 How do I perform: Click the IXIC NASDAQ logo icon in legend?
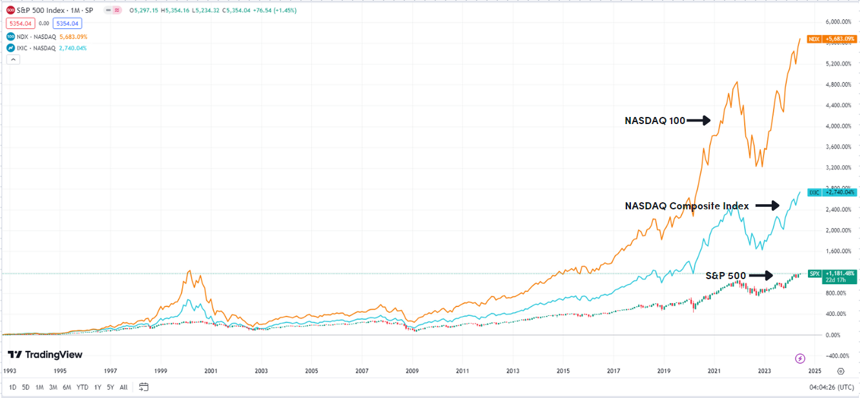click(10, 47)
